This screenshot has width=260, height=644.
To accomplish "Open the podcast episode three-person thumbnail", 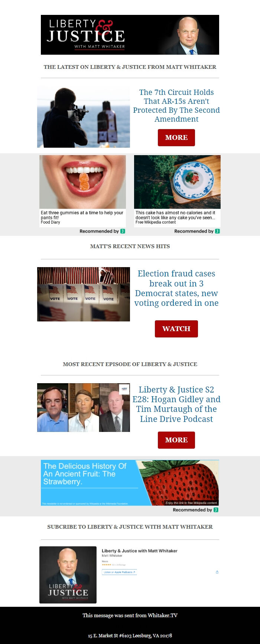I will (84, 408).
